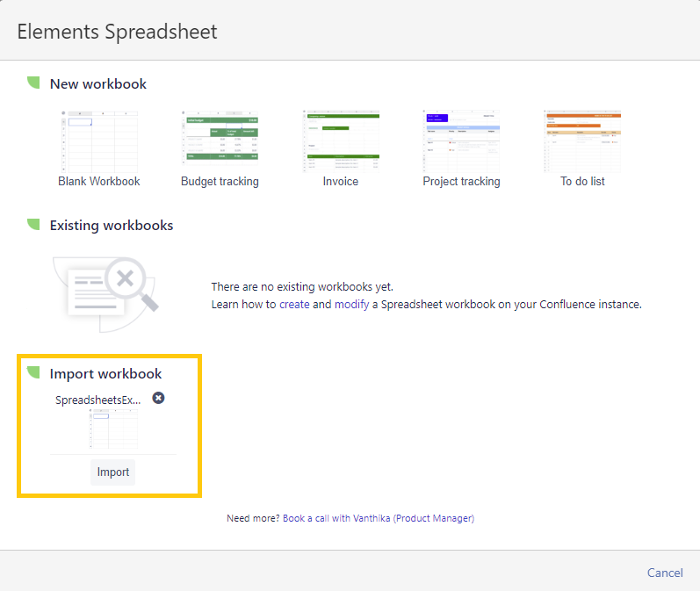
Task: Choose the To do list template thumbnail
Action: 582,141
